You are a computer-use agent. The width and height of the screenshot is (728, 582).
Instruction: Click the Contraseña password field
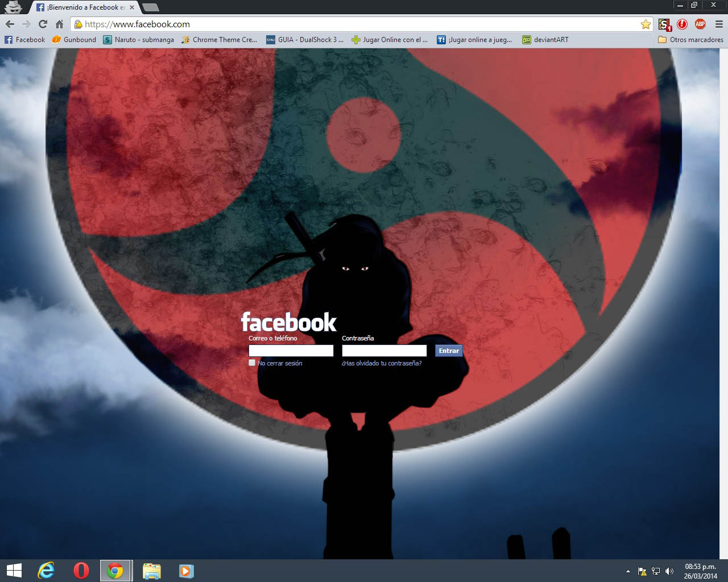[384, 350]
